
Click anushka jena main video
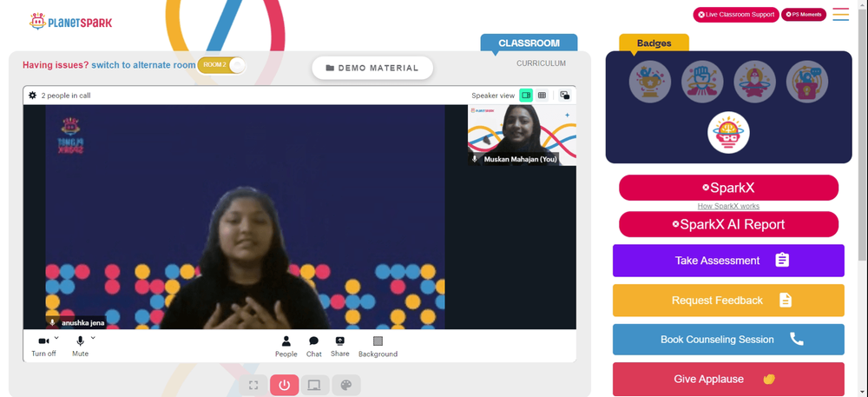click(x=245, y=217)
